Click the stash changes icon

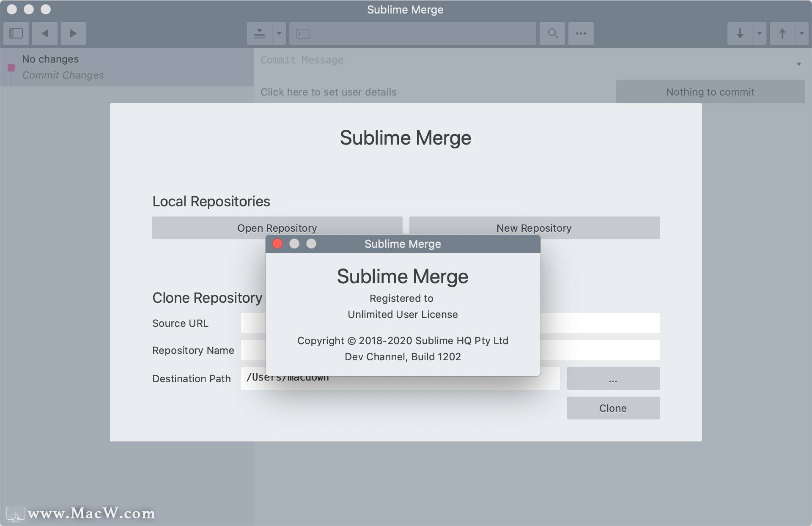coord(260,33)
